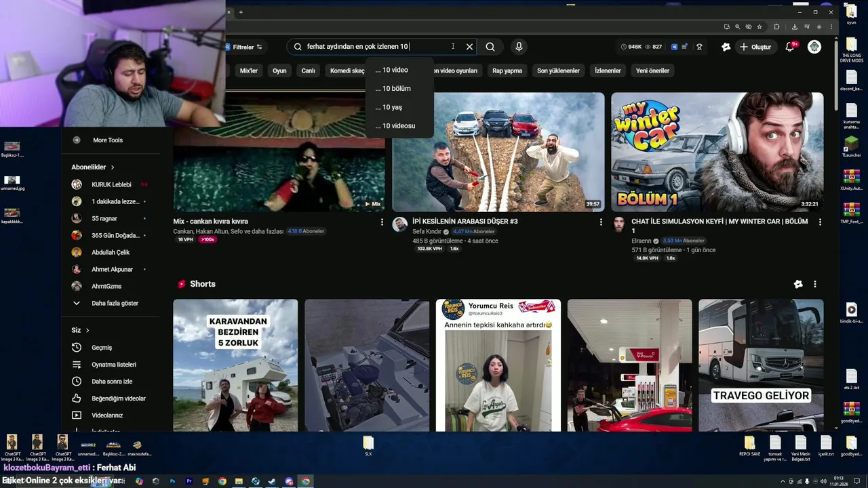This screenshot has width=868, height=488.
Task: Open the REPOI SAVE desktop folder
Action: click(x=749, y=446)
